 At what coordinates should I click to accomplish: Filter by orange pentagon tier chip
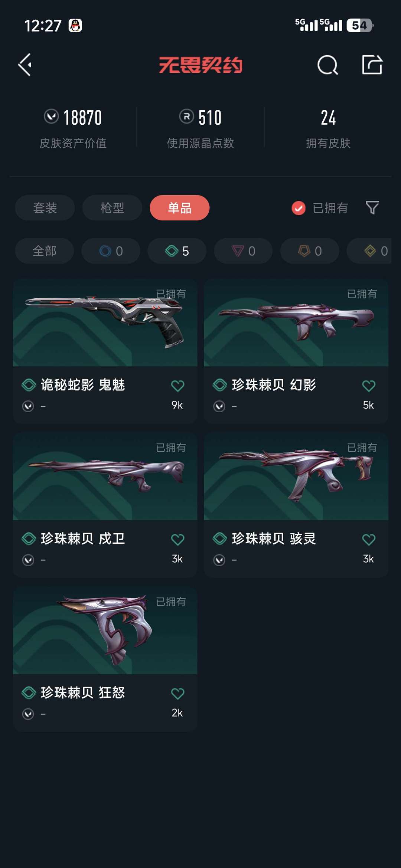[x=309, y=251]
